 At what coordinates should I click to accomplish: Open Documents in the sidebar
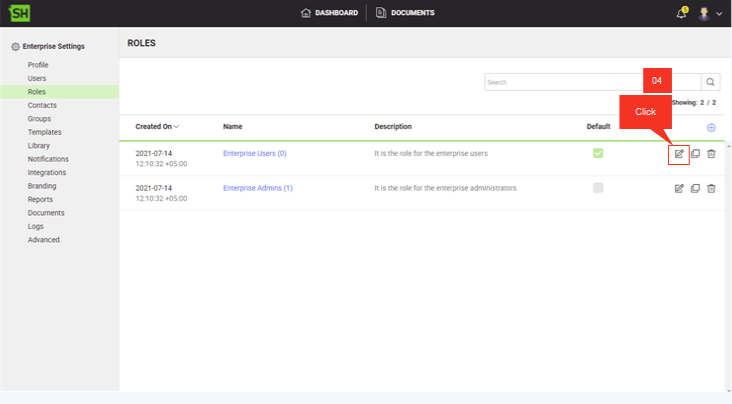pyautogui.click(x=46, y=213)
